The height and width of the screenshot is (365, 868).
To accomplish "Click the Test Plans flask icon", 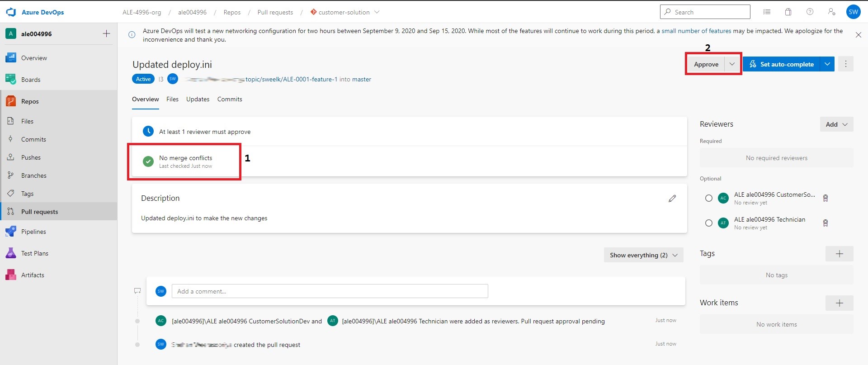I will click(x=10, y=253).
